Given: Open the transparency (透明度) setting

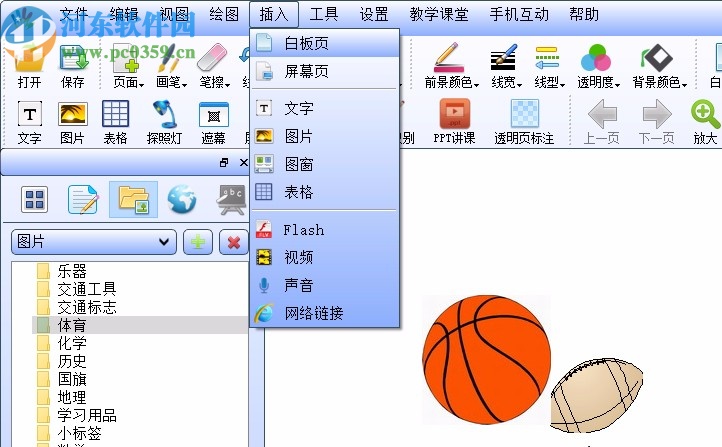Looking at the screenshot, I should (598, 65).
